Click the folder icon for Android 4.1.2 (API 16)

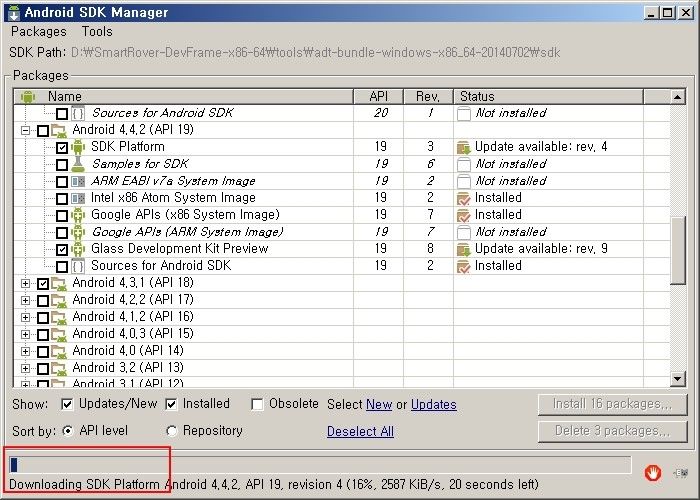(58, 317)
